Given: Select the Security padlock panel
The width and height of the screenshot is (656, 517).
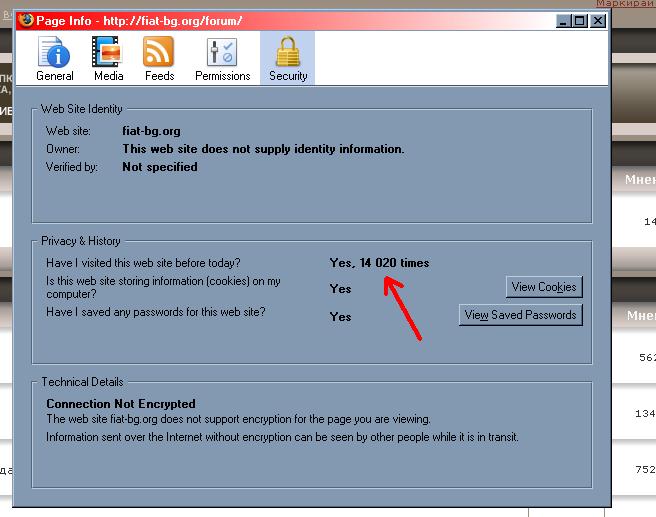Looking at the screenshot, I should [288, 58].
